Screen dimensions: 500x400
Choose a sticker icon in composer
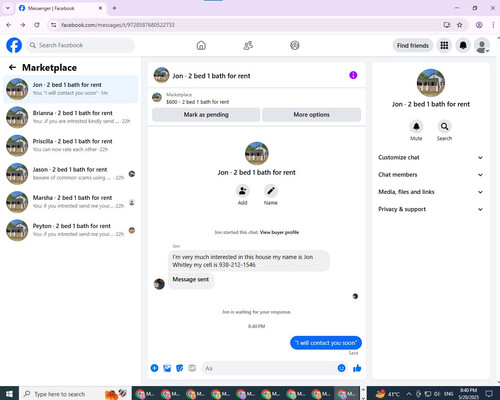(180, 368)
